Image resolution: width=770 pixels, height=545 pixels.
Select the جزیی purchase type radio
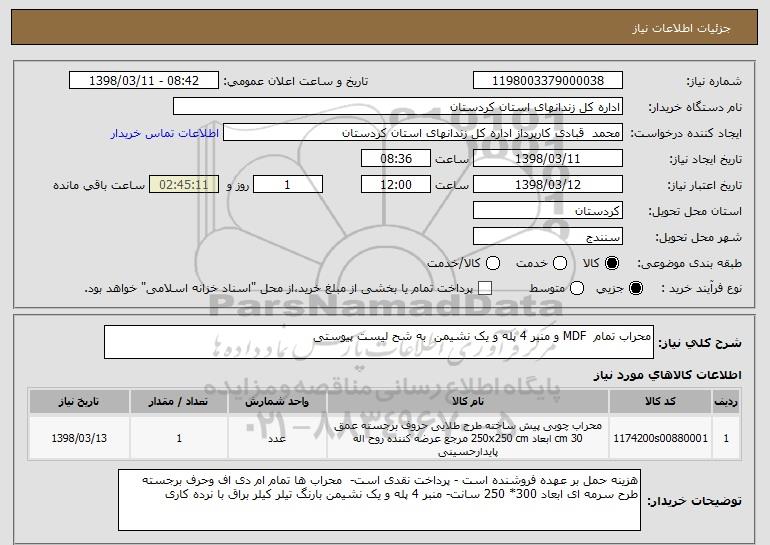point(635,288)
